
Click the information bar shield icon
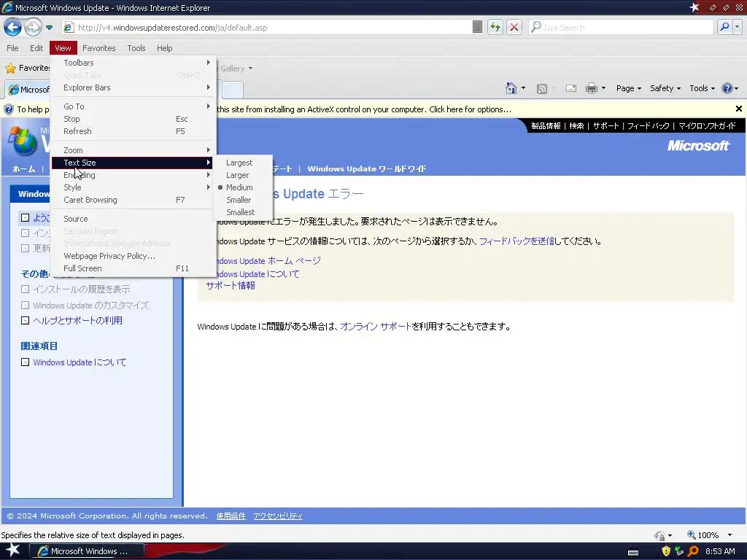tap(9, 109)
